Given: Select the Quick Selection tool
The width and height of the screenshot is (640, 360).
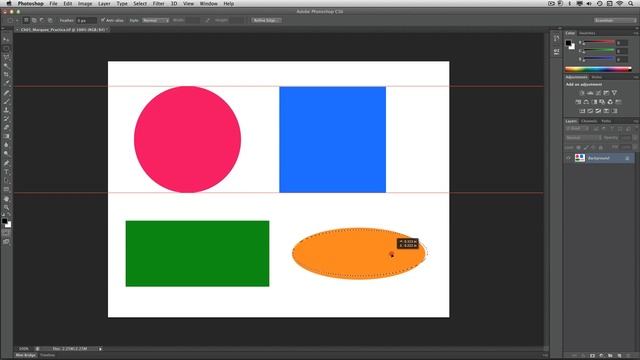Looking at the screenshot, I should 6,66.
